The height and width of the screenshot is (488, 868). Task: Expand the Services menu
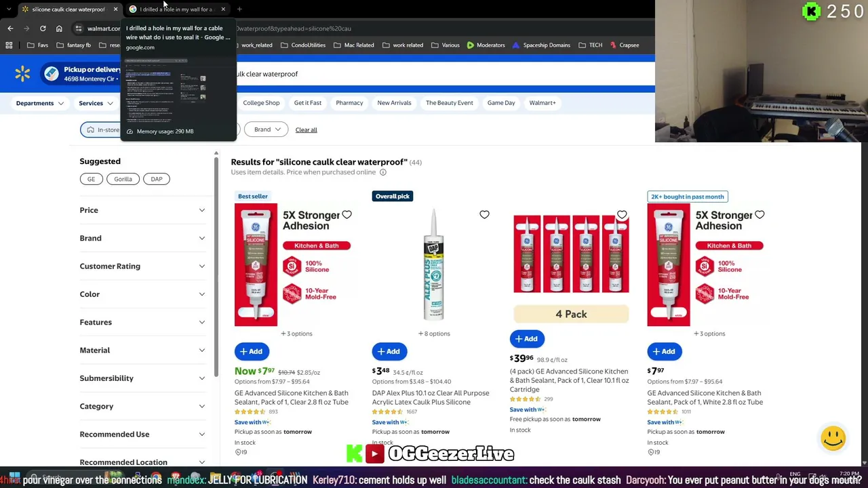click(x=95, y=103)
